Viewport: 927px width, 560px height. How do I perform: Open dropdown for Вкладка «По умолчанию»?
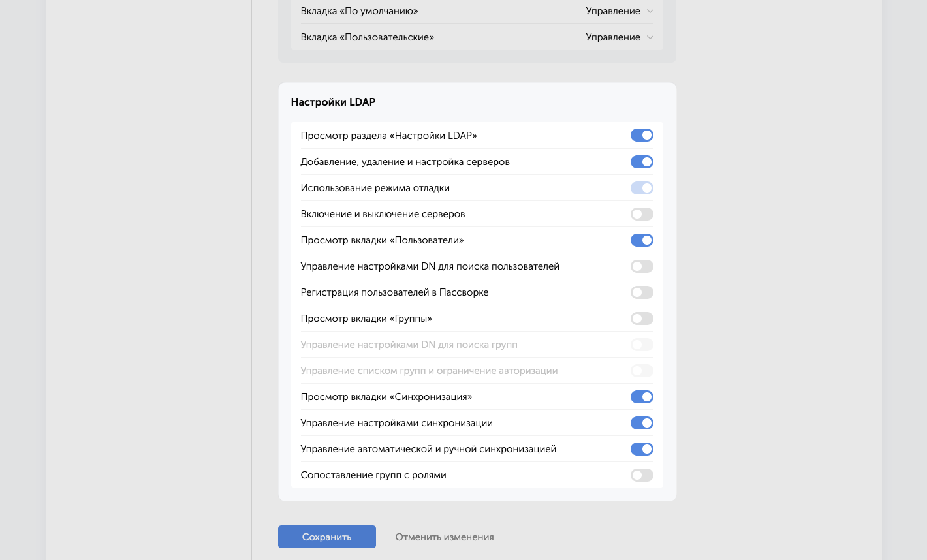pyautogui.click(x=620, y=11)
